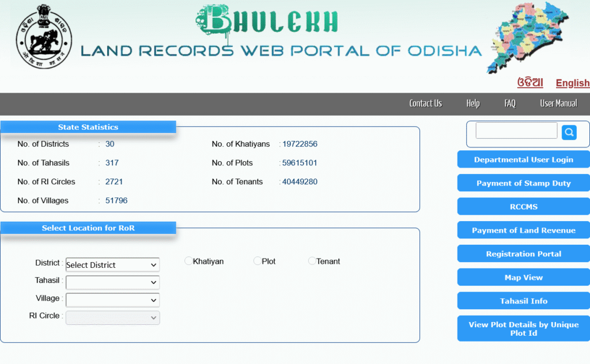590x364 pixels.
Task: Open Map View
Action: point(523,278)
